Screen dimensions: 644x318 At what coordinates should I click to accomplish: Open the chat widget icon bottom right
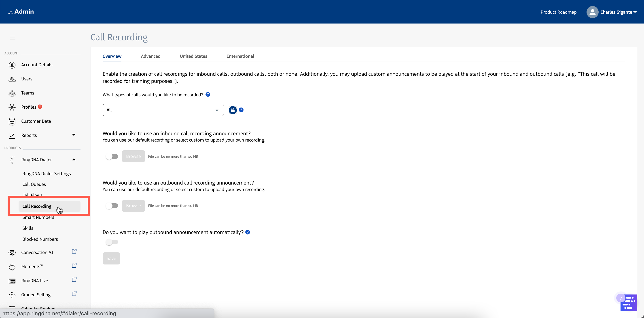(629, 303)
